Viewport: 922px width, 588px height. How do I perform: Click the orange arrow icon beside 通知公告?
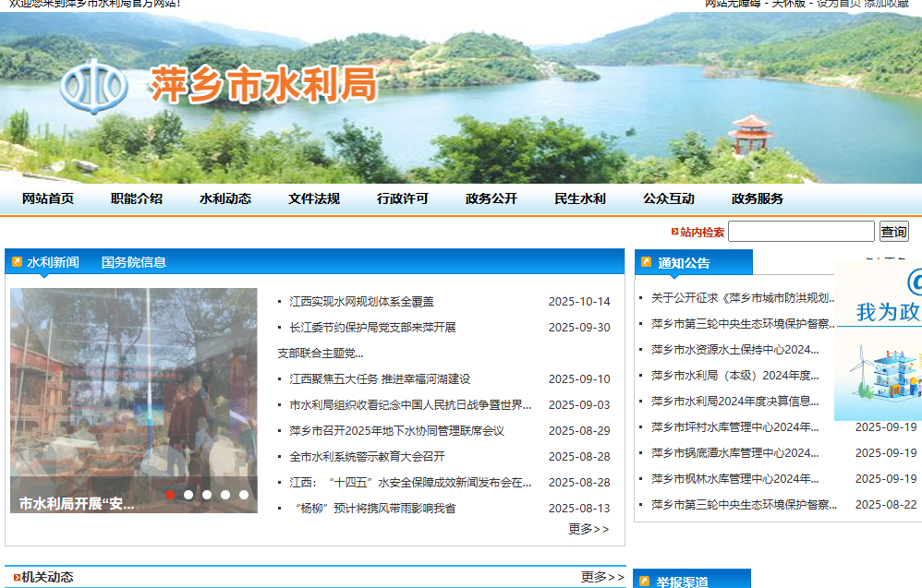tap(648, 261)
